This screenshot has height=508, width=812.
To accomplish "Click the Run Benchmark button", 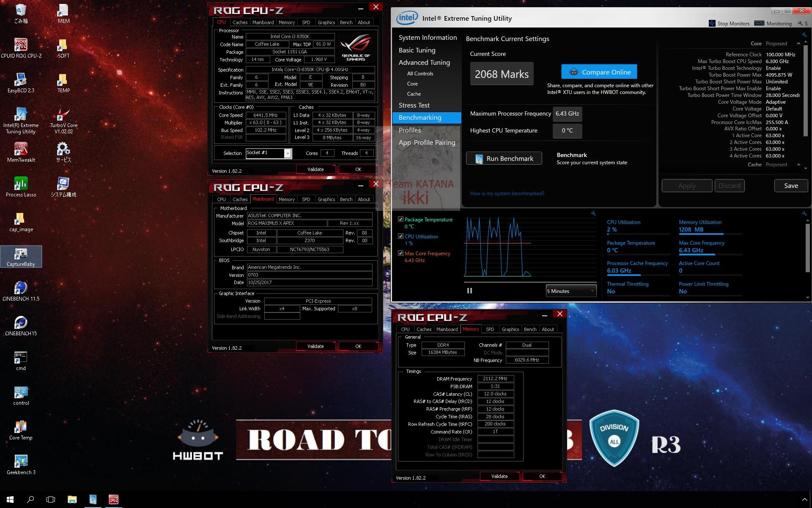I will pyautogui.click(x=504, y=158).
